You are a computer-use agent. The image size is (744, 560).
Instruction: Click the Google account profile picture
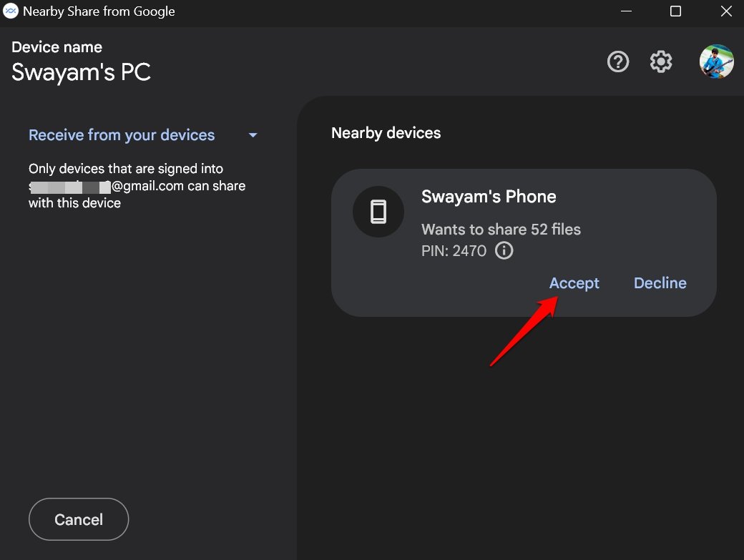716,62
